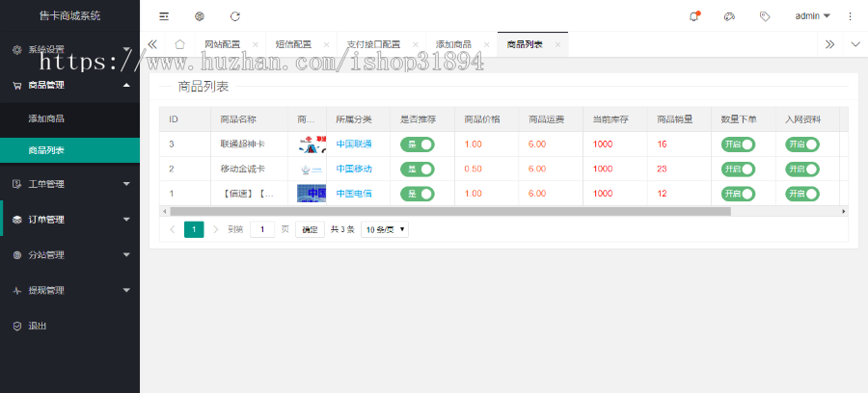Toggle 数量下单 for the 中国电信 row

[738, 194]
